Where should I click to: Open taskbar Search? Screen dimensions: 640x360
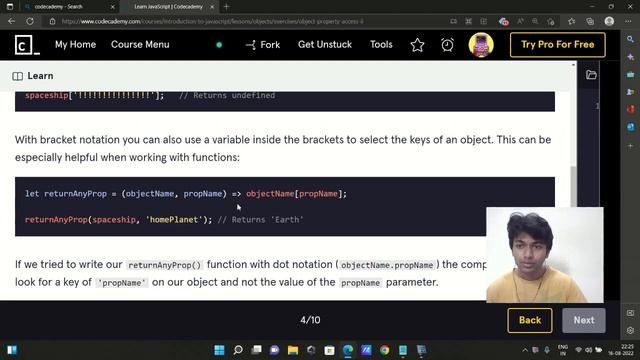tap(238, 350)
